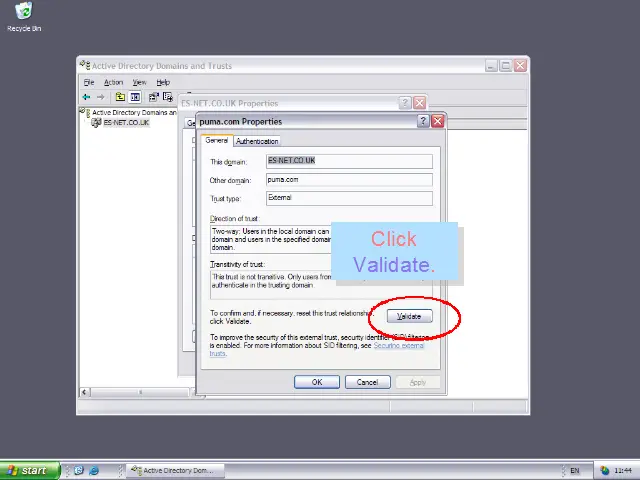Click the This domain field
Image resolution: width=640 pixels, height=480 pixels.
(x=349, y=161)
